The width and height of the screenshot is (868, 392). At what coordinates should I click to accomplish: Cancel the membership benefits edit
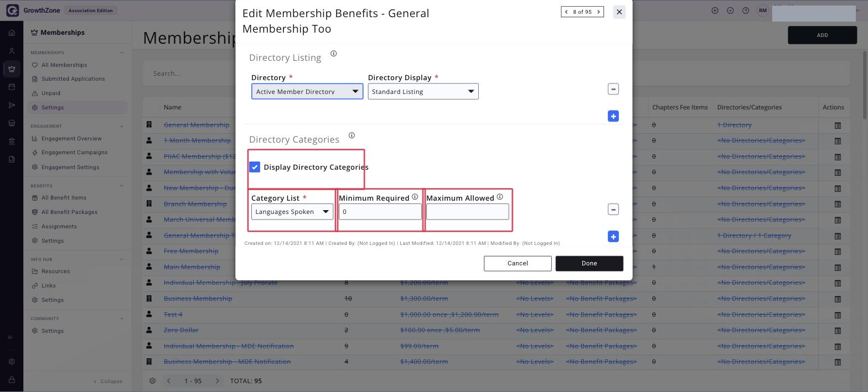518,263
